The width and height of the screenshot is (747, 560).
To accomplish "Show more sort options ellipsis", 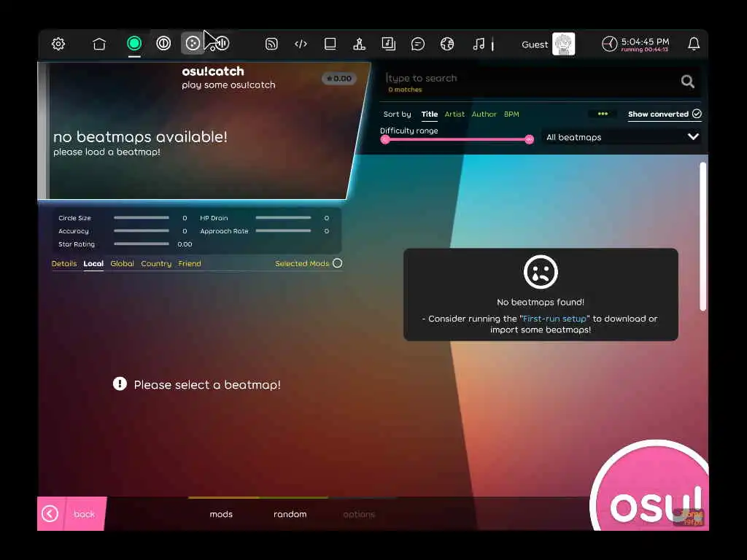I will (x=603, y=114).
